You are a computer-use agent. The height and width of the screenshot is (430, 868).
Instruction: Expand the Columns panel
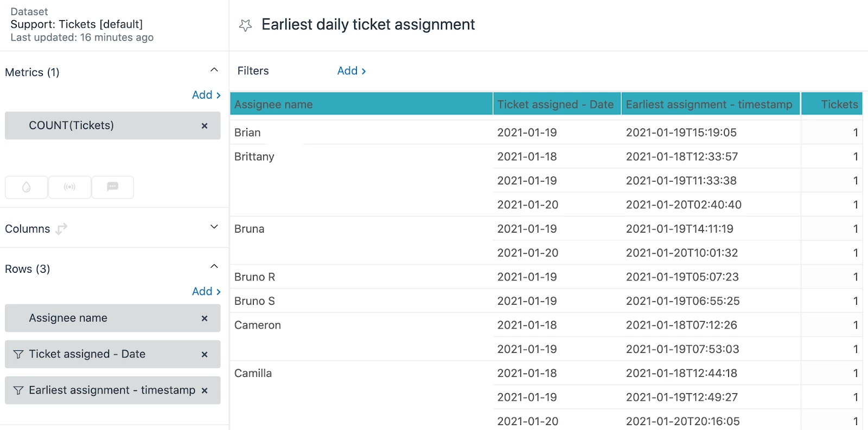click(x=214, y=227)
